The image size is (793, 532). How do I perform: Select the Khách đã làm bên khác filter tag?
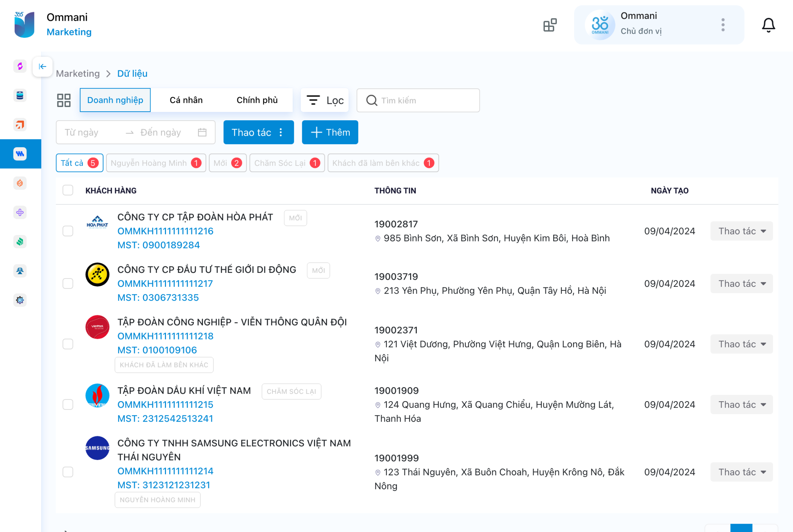(x=382, y=163)
